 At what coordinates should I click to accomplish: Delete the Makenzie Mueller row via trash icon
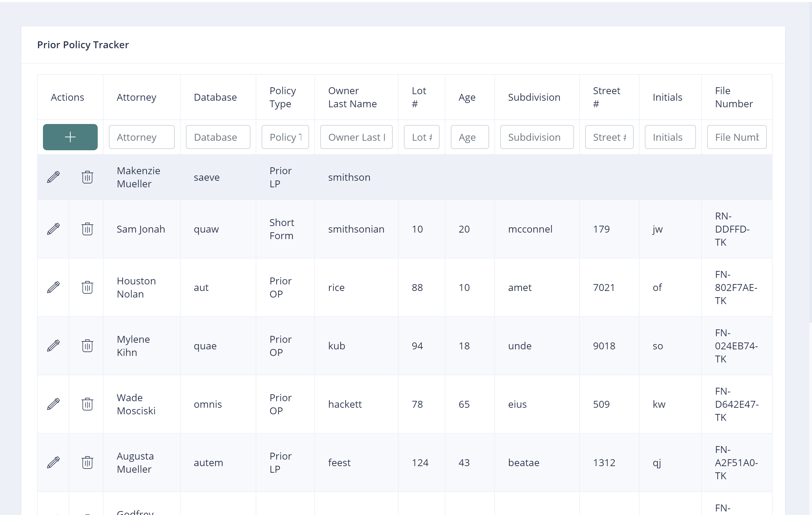pyautogui.click(x=87, y=177)
